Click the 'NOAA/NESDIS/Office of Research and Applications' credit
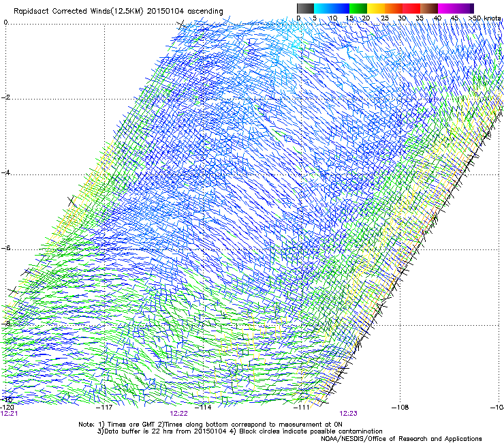Viewport: 504px width, 443px height. tap(401, 439)
